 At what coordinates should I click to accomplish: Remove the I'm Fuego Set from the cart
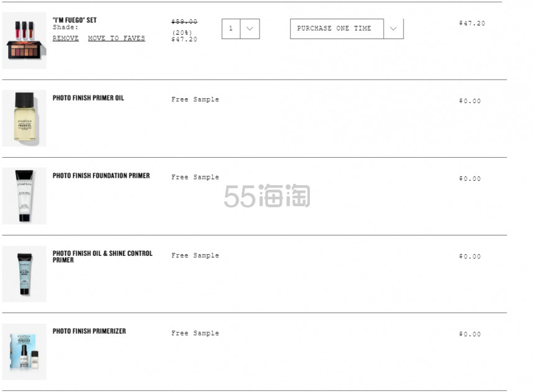(66, 38)
